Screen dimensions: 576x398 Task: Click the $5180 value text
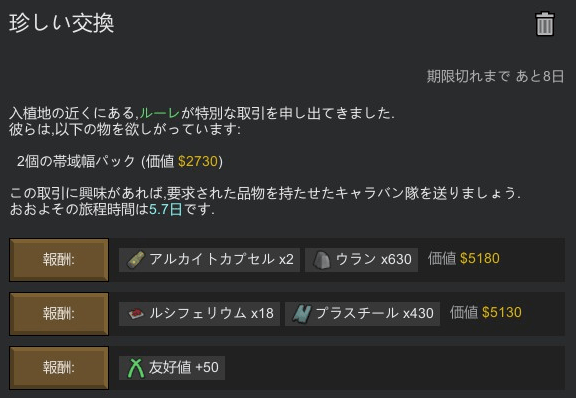coord(480,258)
